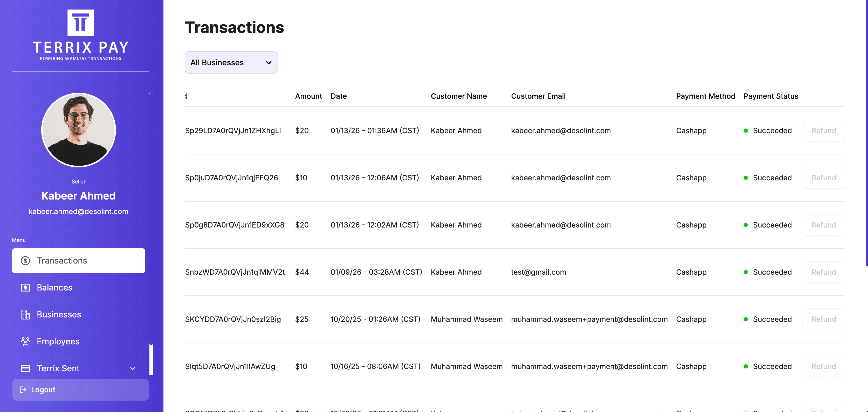The width and height of the screenshot is (868, 412).
Task: Refund the $44 test@gmail.com transaction
Action: pyautogui.click(x=824, y=272)
